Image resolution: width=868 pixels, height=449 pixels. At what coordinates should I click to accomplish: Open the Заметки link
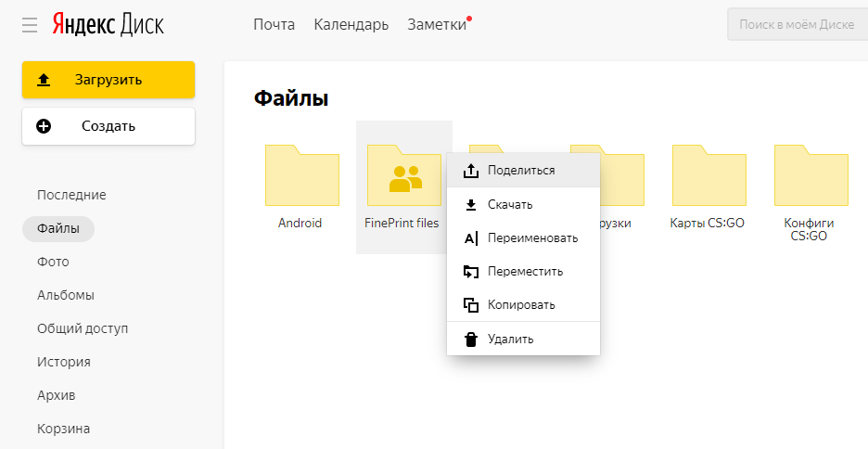tap(437, 25)
